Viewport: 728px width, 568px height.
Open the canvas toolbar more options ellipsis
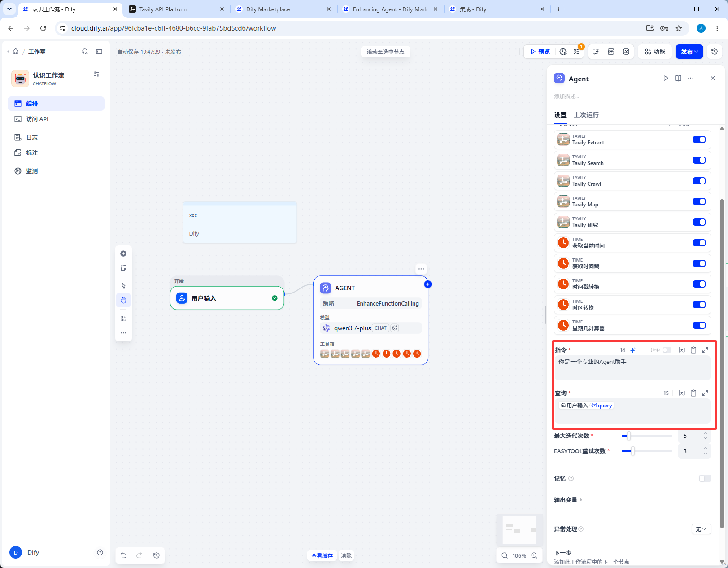click(x=123, y=333)
